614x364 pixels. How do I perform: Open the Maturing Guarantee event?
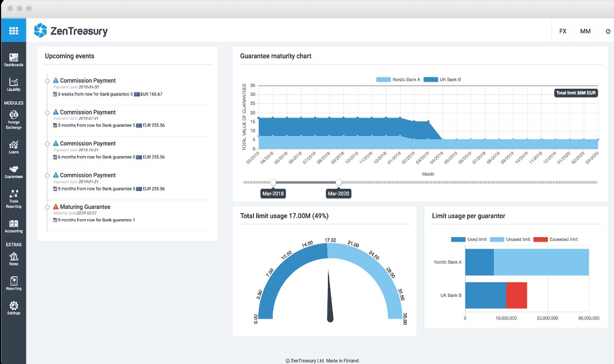click(x=85, y=207)
